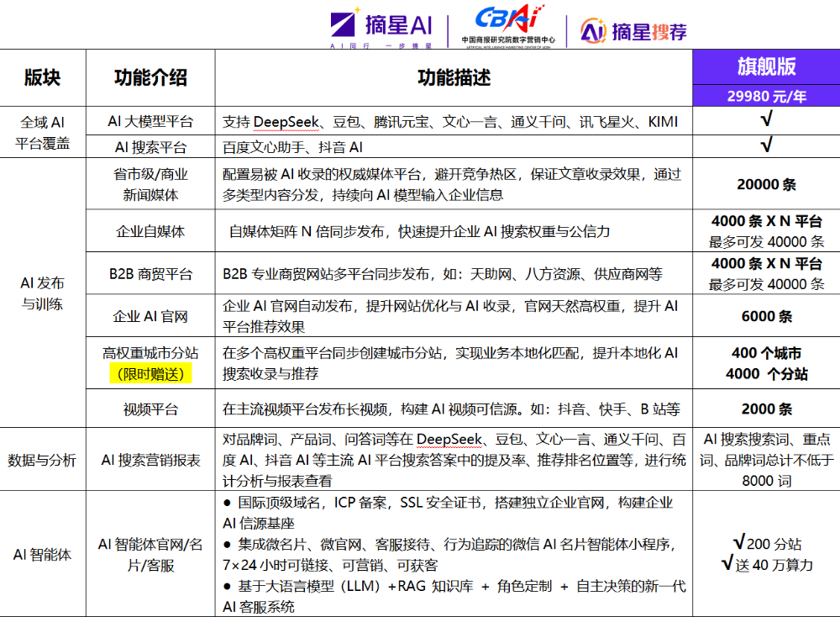Viewport: 840px width, 617px height.
Task: Click the 企业AI官网自动发布 description
Action: point(450,316)
